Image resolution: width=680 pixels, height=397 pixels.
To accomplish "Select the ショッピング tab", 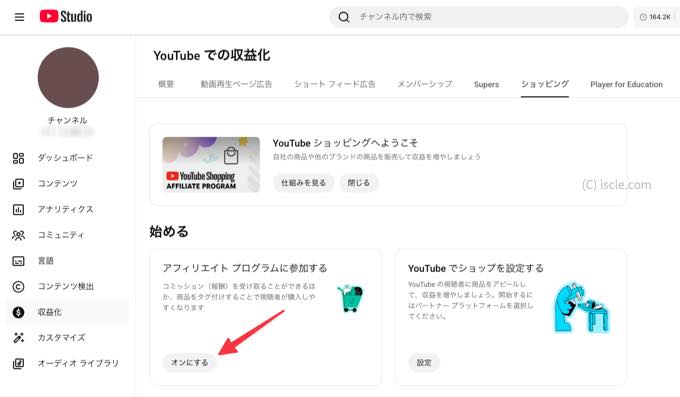I will tap(545, 84).
